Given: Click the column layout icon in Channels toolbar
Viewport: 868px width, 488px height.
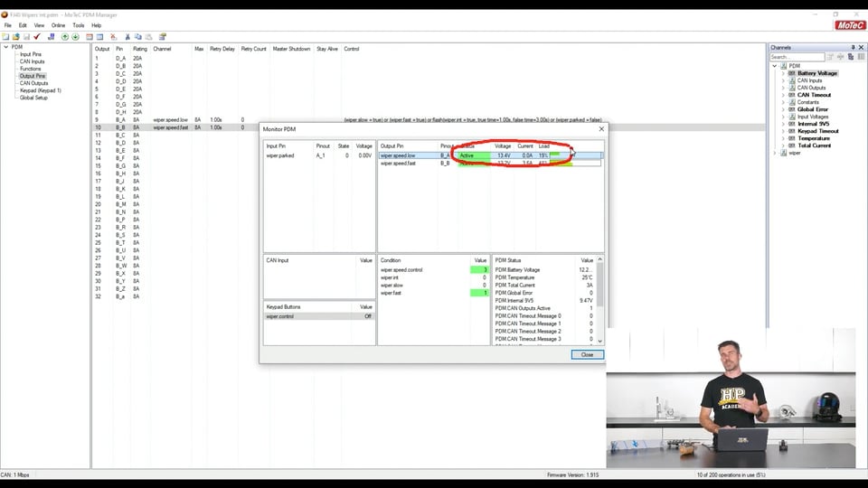Looking at the screenshot, I should pos(862,56).
